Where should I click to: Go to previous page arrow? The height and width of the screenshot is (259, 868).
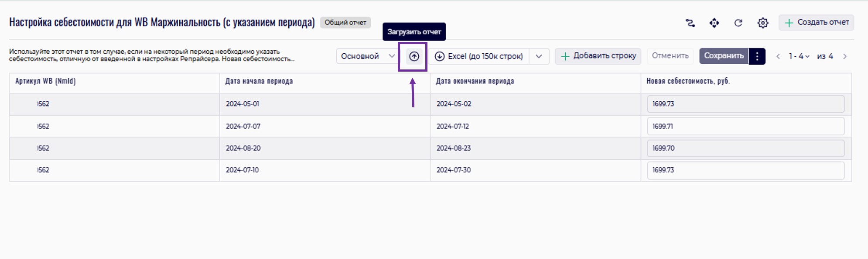click(778, 56)
